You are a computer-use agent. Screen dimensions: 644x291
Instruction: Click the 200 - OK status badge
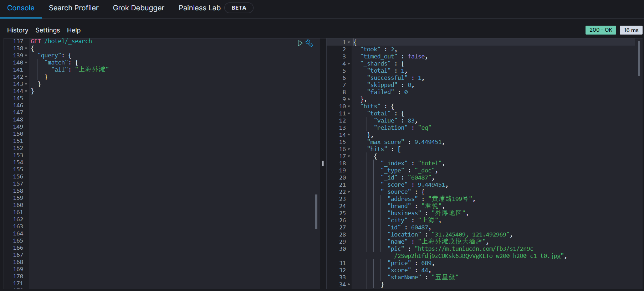600,30
